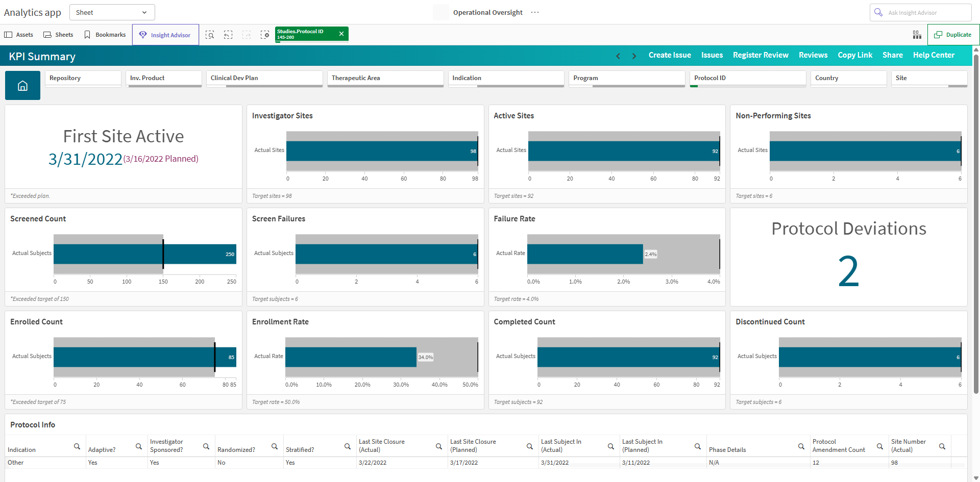Search the Investigator Sponsored? column
980x482 pixels.
point(206,446)
